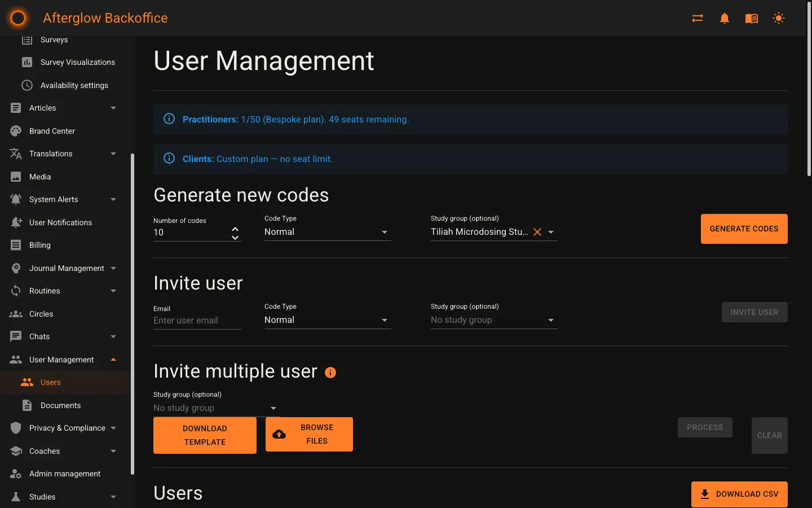
Task: Clear the Tiliah Microdosing study group selection
Action: [x=537, y=232]
